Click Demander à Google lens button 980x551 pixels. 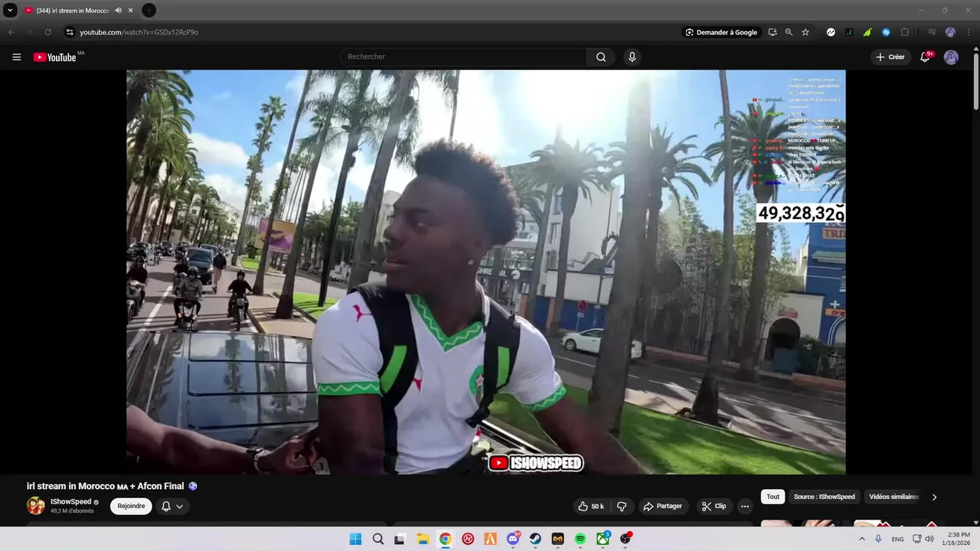pos(722,32)
